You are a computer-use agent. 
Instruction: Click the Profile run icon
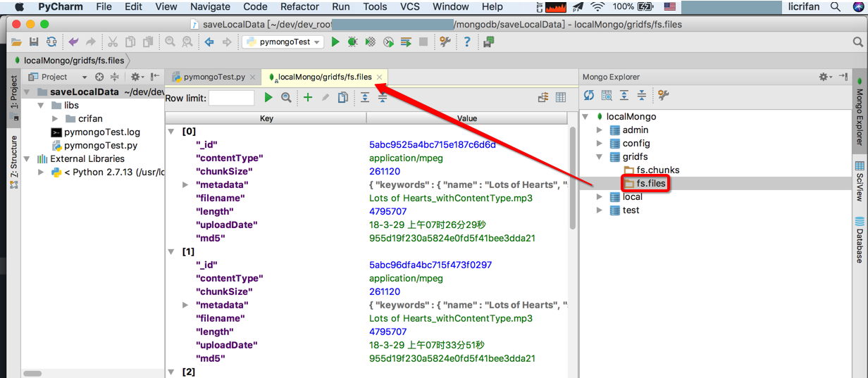(x=388, y=42)
